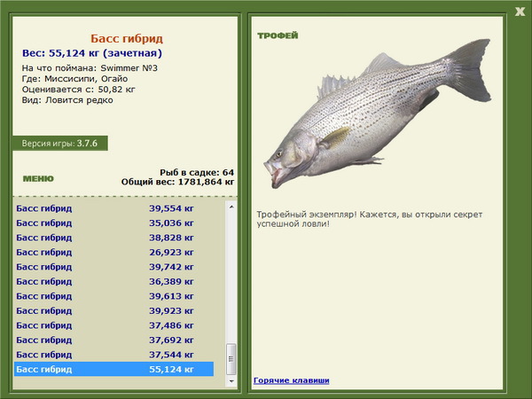Click the Оценивается с: 50,82 кг line
Viewport: 532px width, 399px height.
[x=78, y=90]
